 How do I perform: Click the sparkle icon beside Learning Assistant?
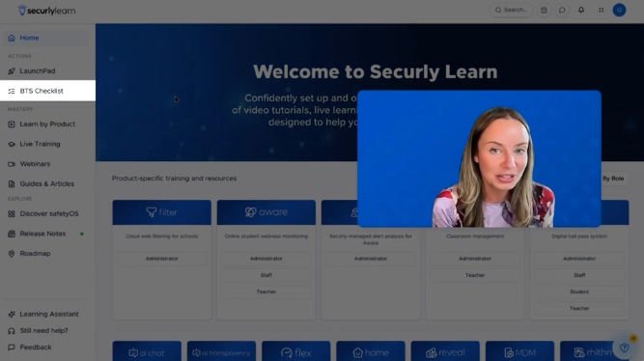12,314
